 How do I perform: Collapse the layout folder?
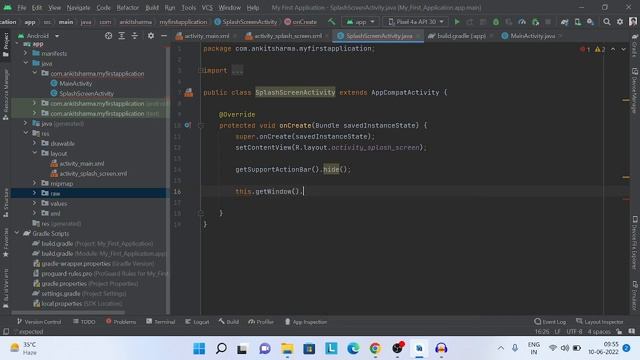(x=34, y=153)
